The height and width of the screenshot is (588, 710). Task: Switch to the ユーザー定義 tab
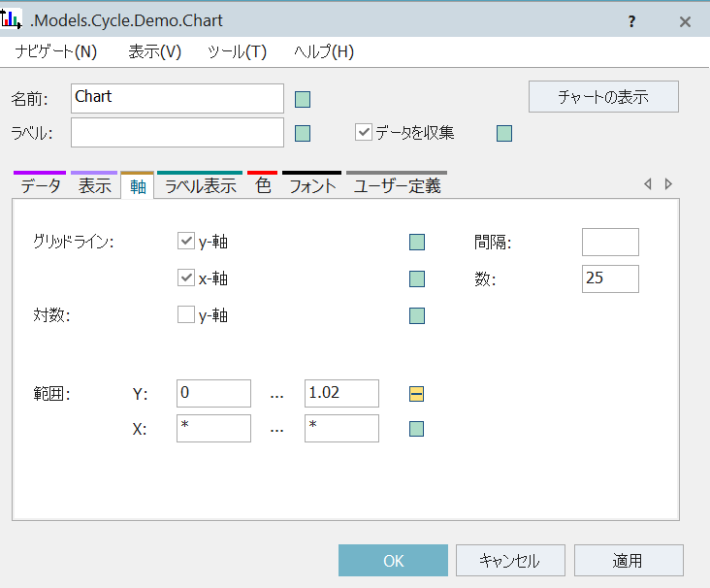pyautogui.click(x=397, y=185)
